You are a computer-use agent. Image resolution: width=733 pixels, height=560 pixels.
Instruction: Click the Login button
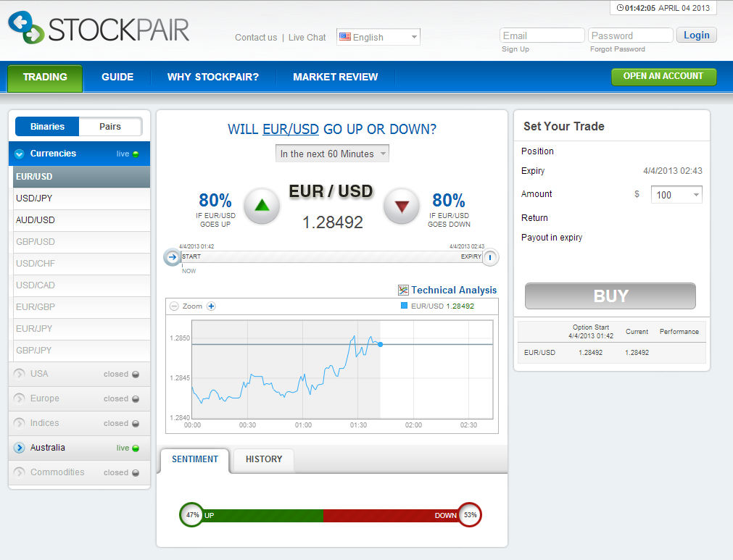click(x=697, y=35)
